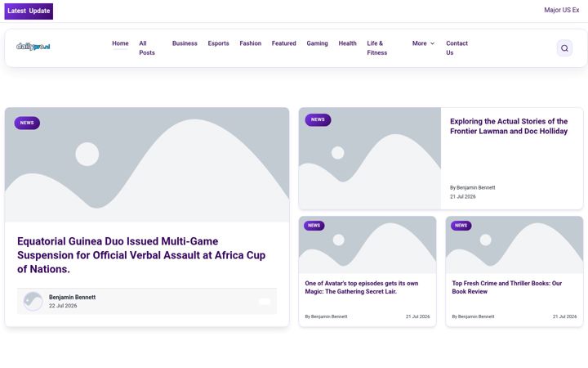The image size is (588, 368).
Task: Open the search icon in header
Action: click(x=564, y=48)
